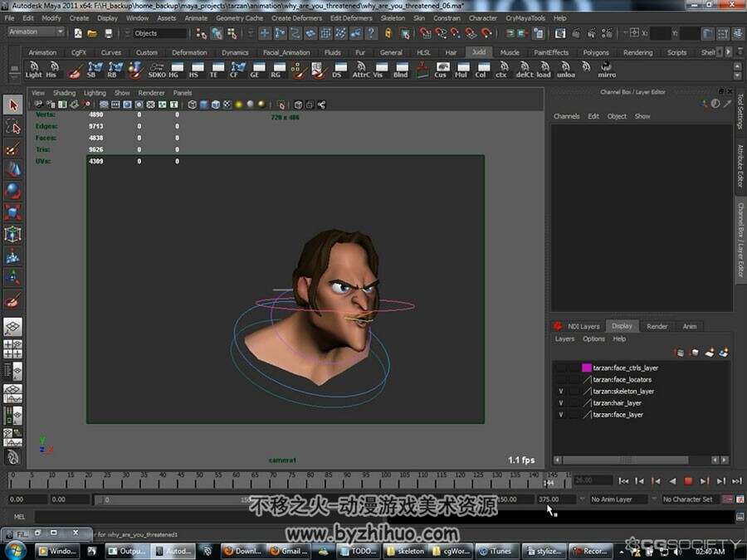Open the Gmail taskbar item
Screen dimensions: 747x560
(x=288, y=551)
